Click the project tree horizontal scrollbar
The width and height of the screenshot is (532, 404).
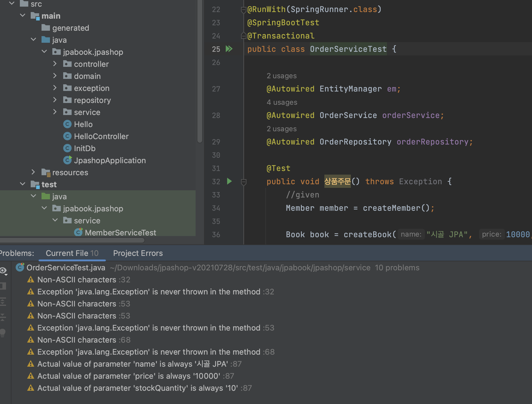click(72, 240)
